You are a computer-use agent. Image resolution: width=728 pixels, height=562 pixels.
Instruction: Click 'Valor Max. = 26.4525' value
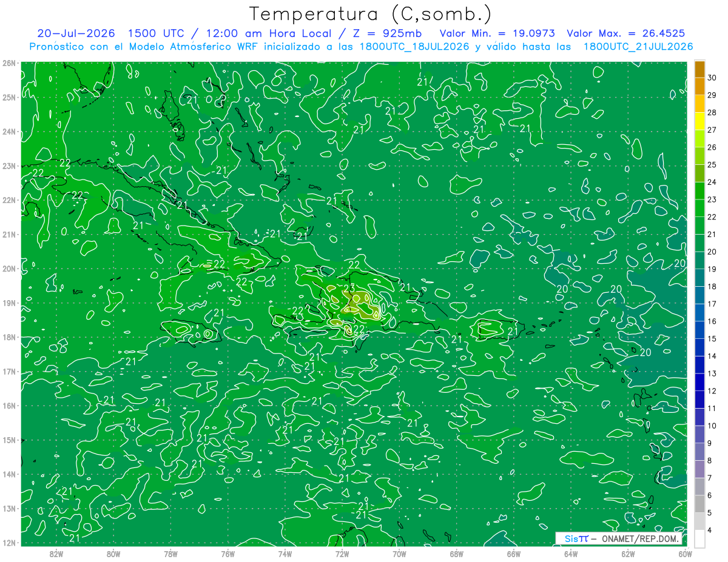[x=626, y=33]
